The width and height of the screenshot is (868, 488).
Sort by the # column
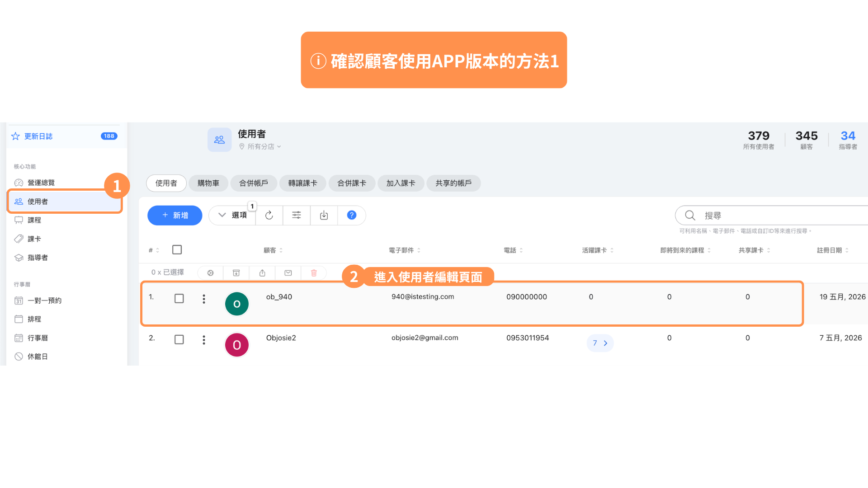click(x=154, y=250)
